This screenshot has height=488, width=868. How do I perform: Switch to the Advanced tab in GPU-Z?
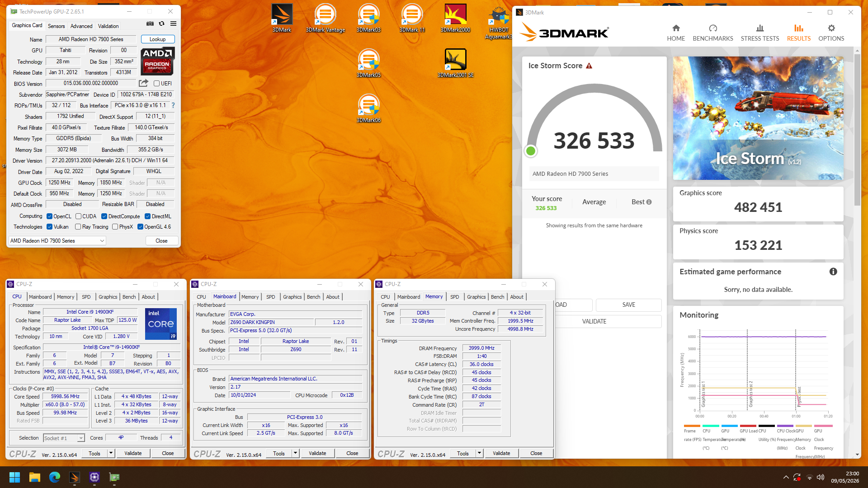(81, 26)
